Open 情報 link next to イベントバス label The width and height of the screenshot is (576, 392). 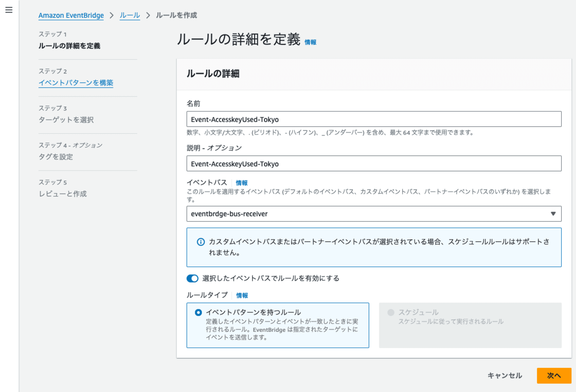point(242,183)
